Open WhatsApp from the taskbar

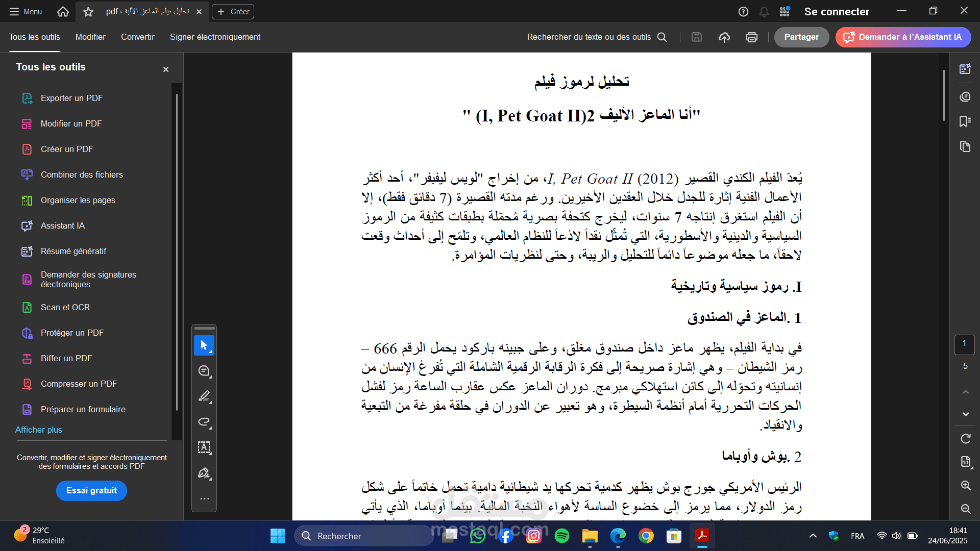478,536
